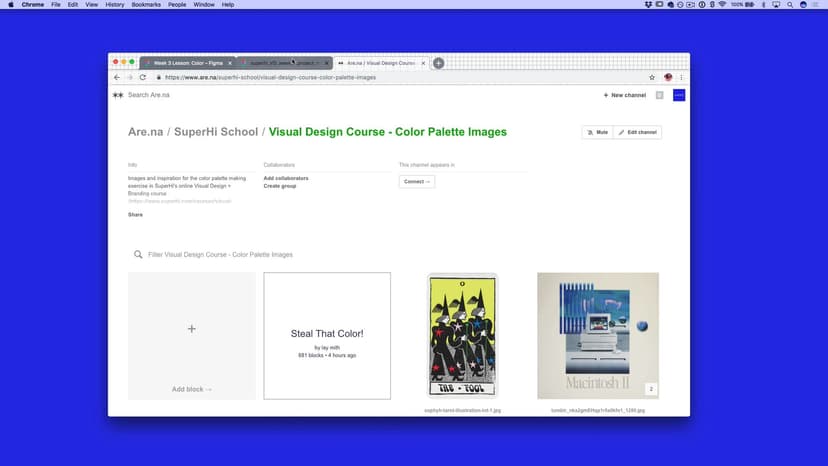
Task: Click the tumblr jpg filename under Macintosh image
Action: [598, 410]
